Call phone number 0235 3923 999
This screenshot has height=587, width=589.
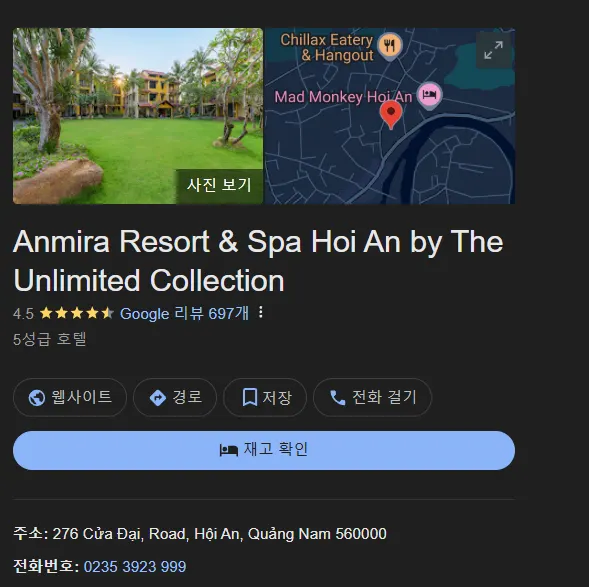coord(135,566)
